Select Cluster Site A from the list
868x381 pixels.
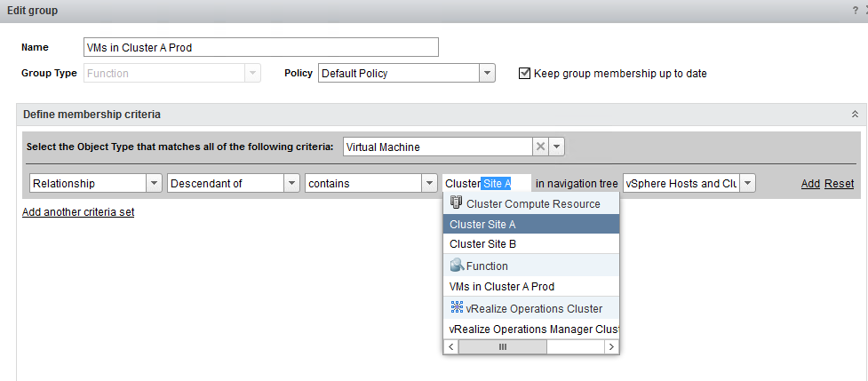[x=482, y=225]
